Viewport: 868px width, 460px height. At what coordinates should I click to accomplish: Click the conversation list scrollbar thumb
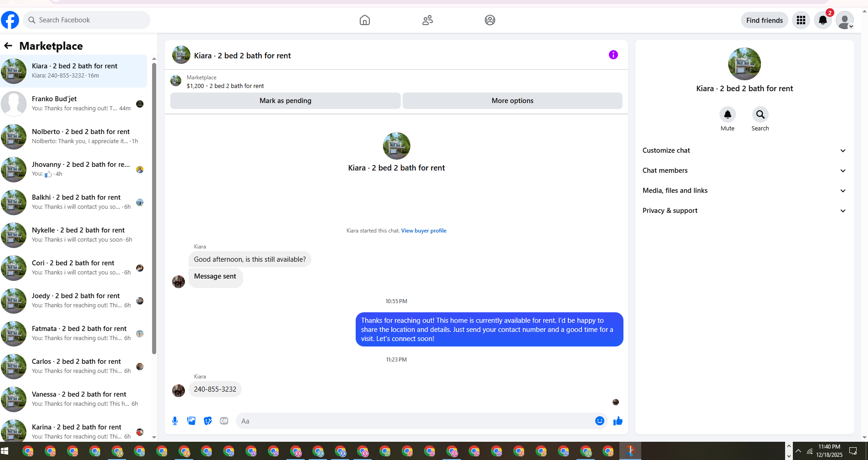pos(154,208)
